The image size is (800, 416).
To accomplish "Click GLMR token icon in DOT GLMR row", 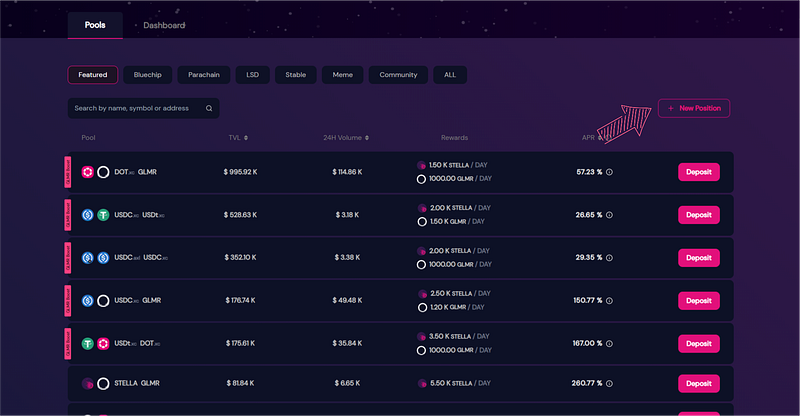I will pyautogui.click(x=103, y=172).
